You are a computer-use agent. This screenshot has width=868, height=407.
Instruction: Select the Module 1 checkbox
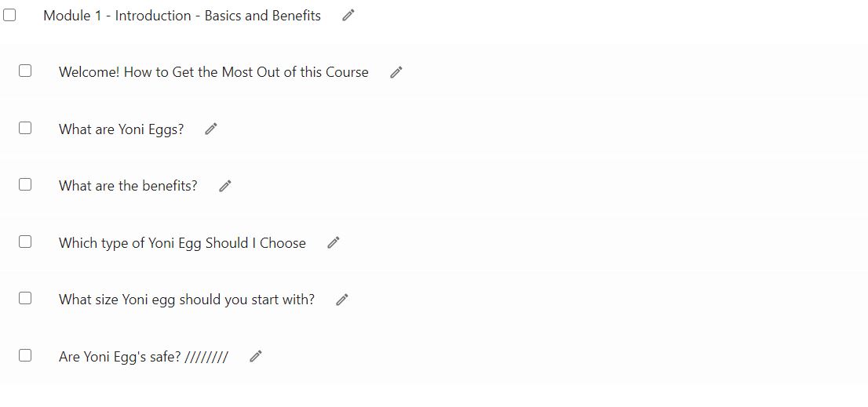click(9, 15)
